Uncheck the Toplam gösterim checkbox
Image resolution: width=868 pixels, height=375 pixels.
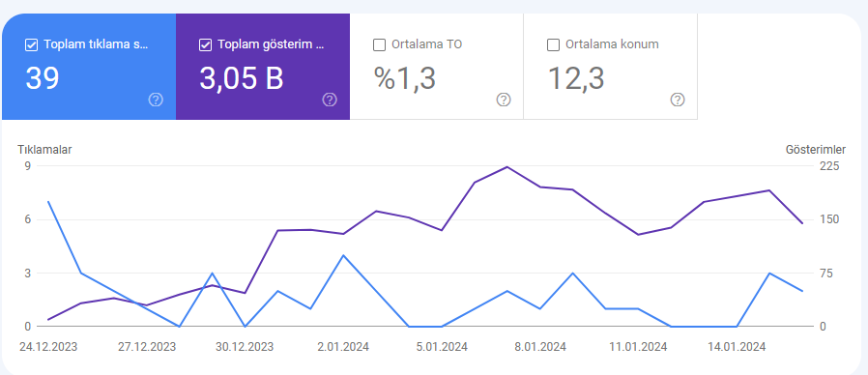pos(205,45)
